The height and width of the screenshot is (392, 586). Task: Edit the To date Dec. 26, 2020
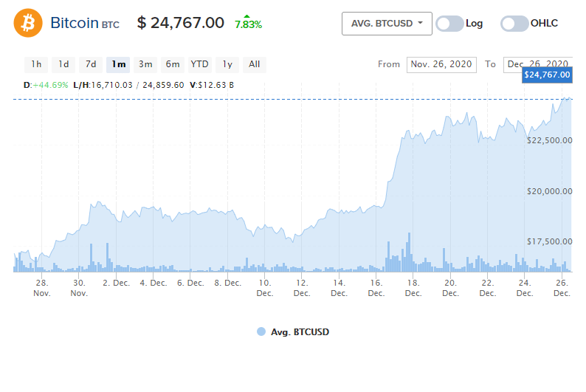tap(538, 65)
